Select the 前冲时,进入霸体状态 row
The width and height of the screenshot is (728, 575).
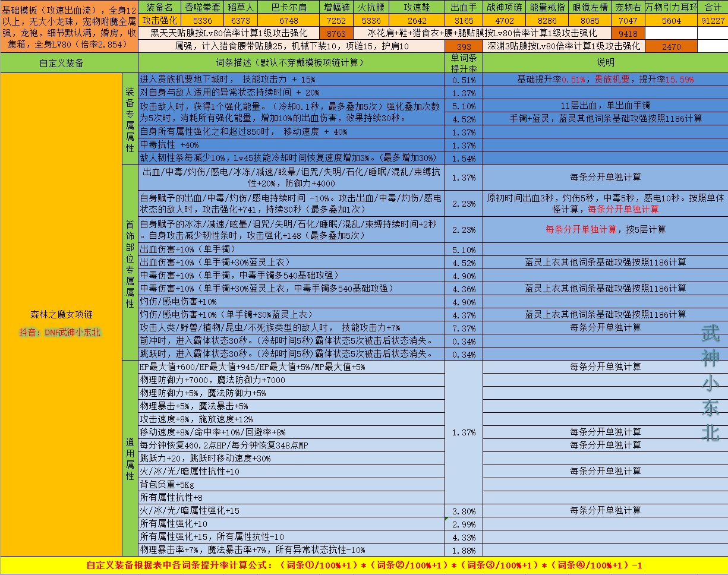(x=291, y=340)
